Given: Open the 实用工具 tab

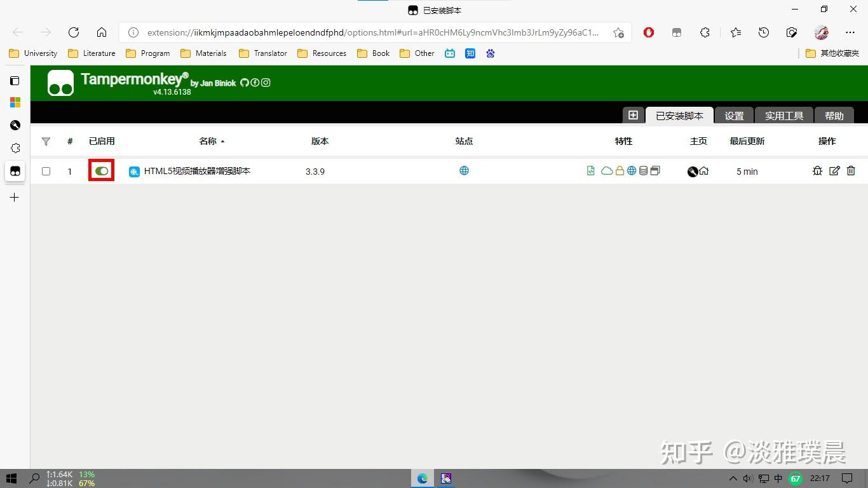Looking at the screenshot, I should coord(783,115).
